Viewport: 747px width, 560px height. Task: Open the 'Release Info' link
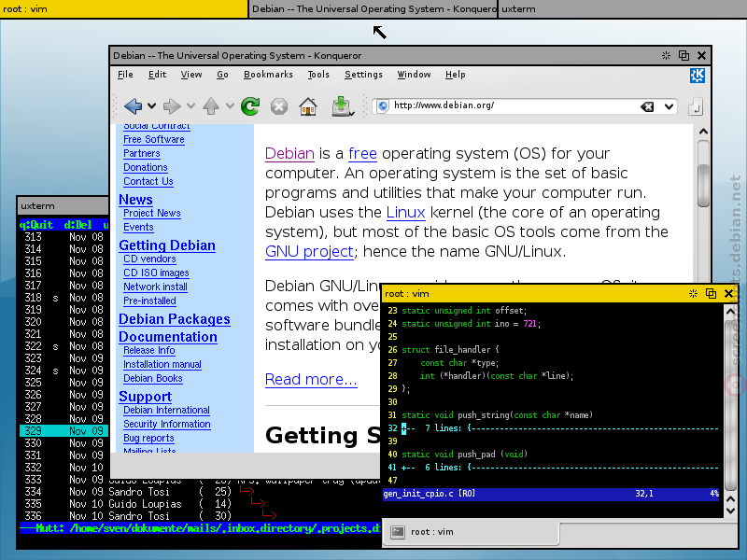tap(149, 351)
